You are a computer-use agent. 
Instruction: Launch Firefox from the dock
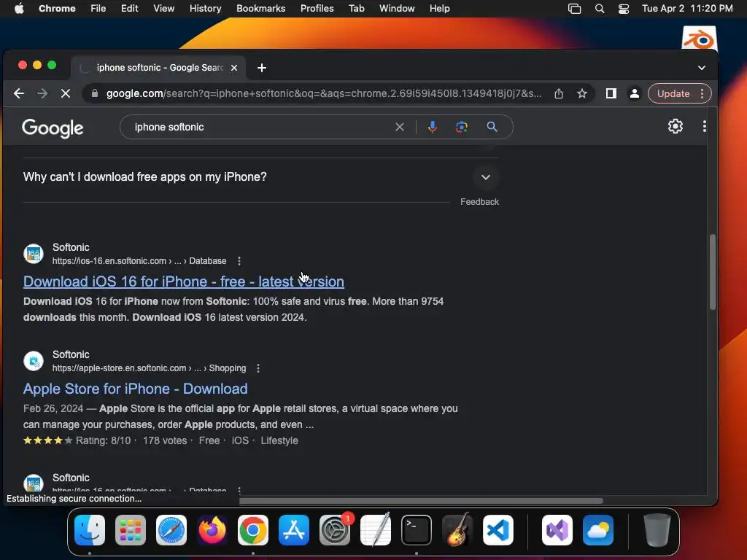click(212, 530)
